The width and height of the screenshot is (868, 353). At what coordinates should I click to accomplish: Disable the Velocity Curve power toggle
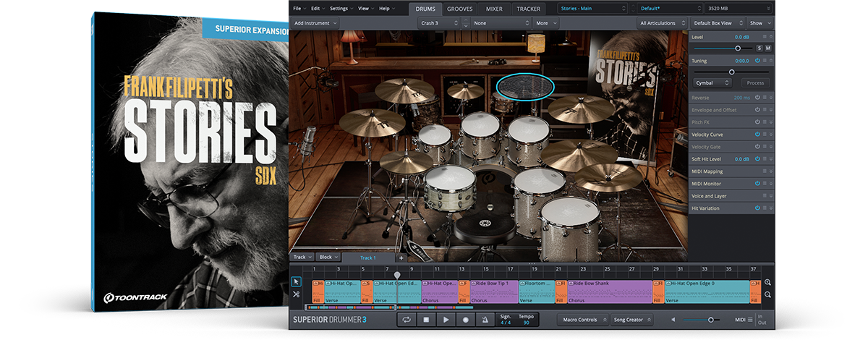[x=757, y=135]
